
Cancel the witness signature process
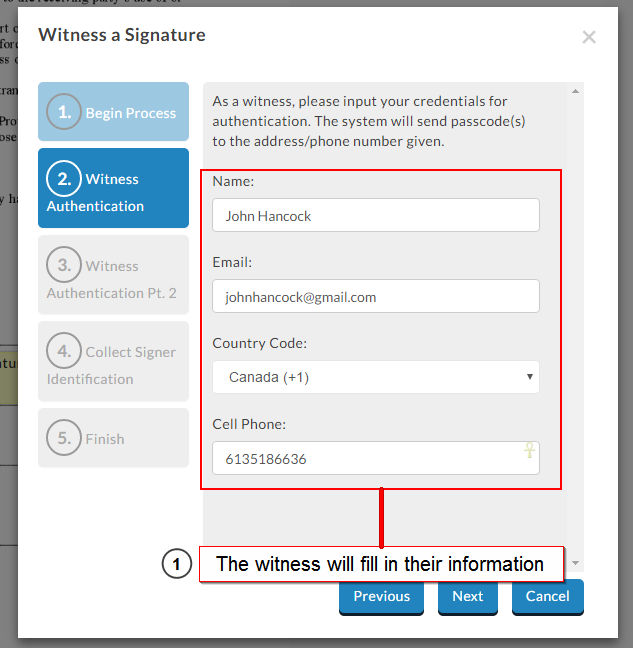pyautogui.click(x=547, y=597)
